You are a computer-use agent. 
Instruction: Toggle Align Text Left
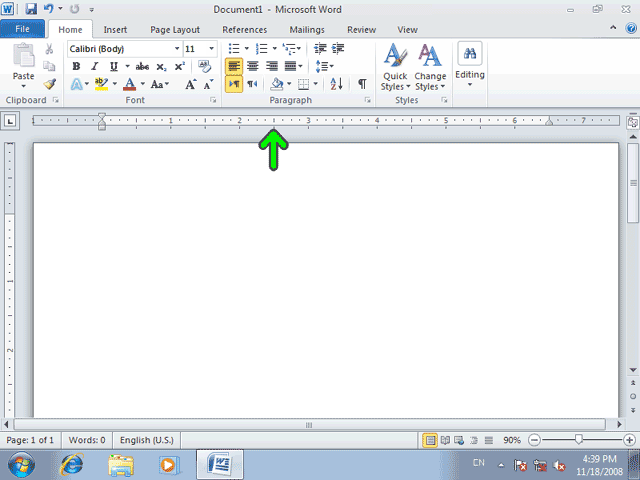234,66
